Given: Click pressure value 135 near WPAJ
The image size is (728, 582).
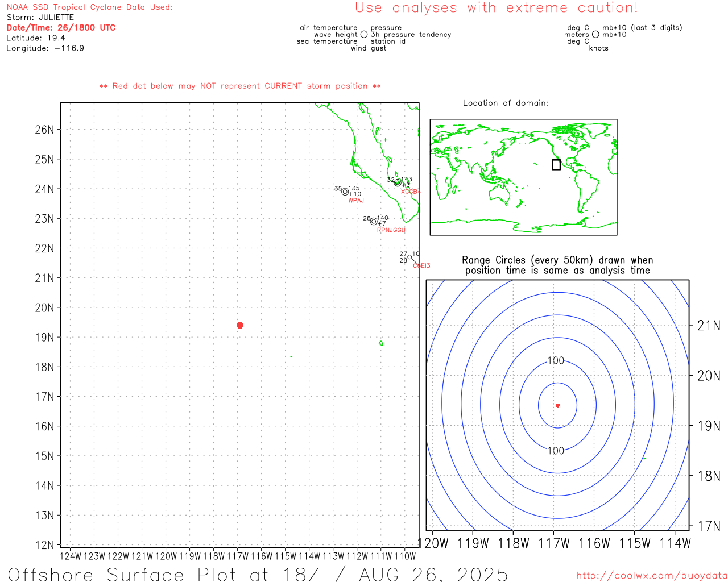Looking at the screenshot, I should [354, 188].
